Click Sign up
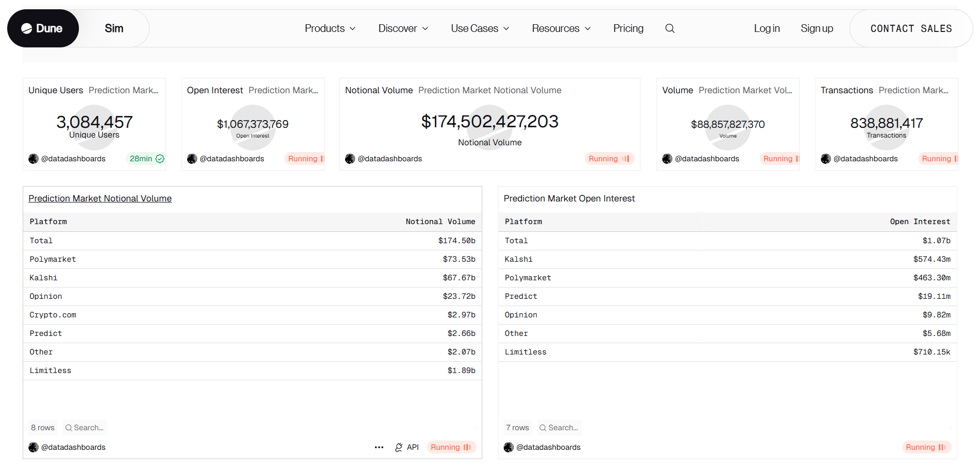980x473 pixels. [x=816, y=28]
